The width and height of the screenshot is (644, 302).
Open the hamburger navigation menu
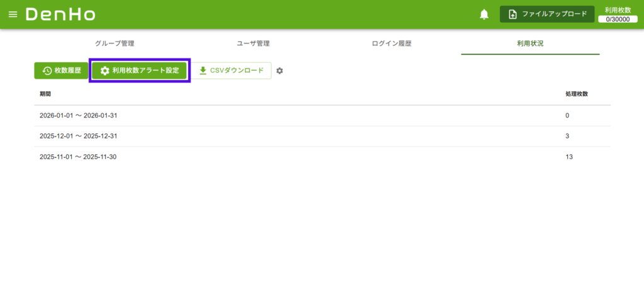[13, 14]
